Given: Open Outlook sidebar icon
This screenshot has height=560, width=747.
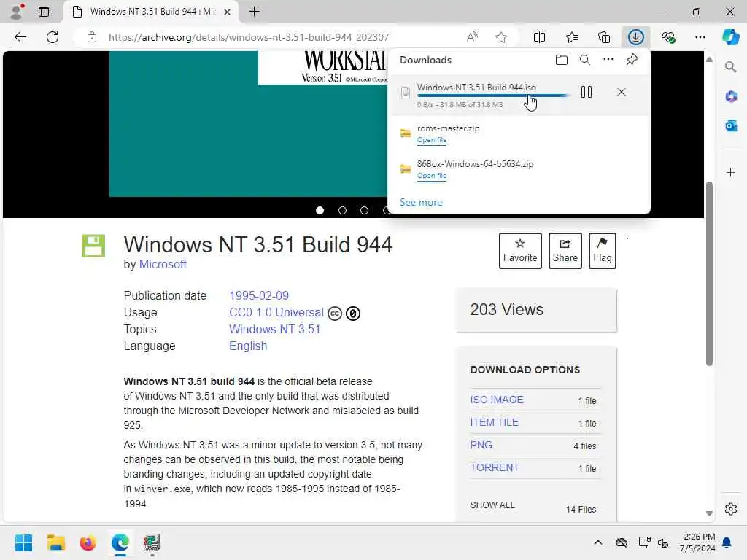Looking at the screenshot, I should tap(730, 125).
